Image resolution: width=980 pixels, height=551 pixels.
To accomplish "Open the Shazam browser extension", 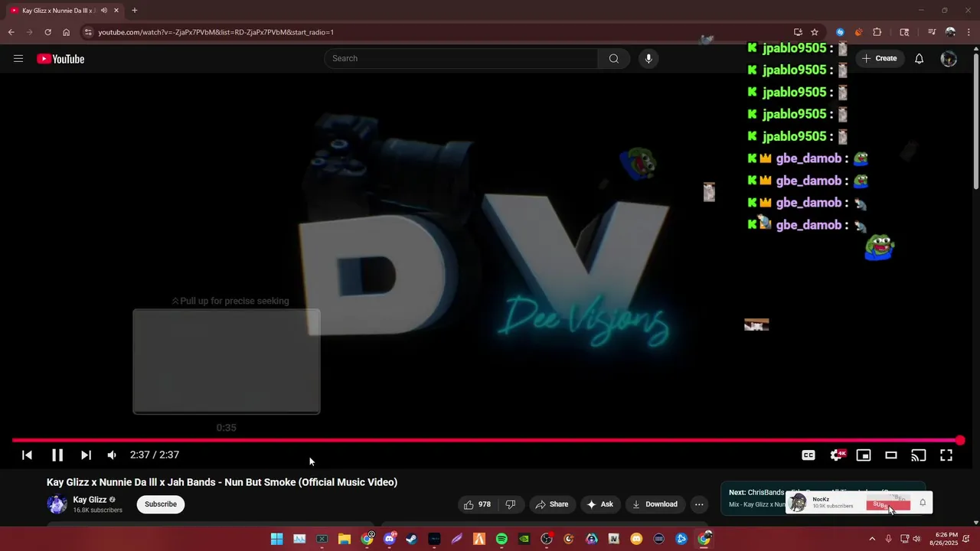I will [x=840, y=32].
